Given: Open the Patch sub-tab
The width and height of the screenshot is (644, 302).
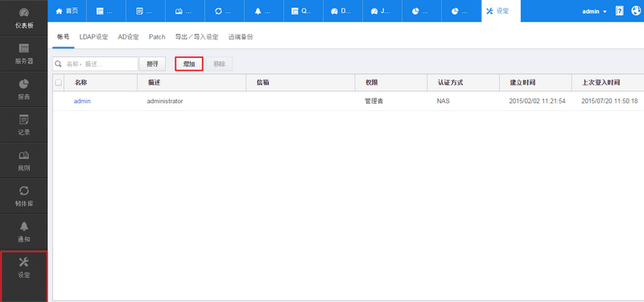Looking at the screenshot, I should click(157, 37).
